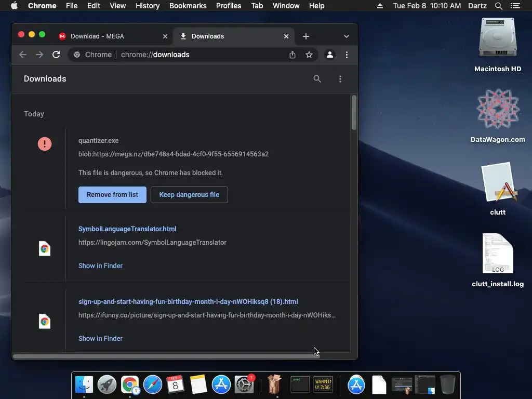Open the brown box app in the dock
Screen dimensions: 532x399
coord(274,384)
